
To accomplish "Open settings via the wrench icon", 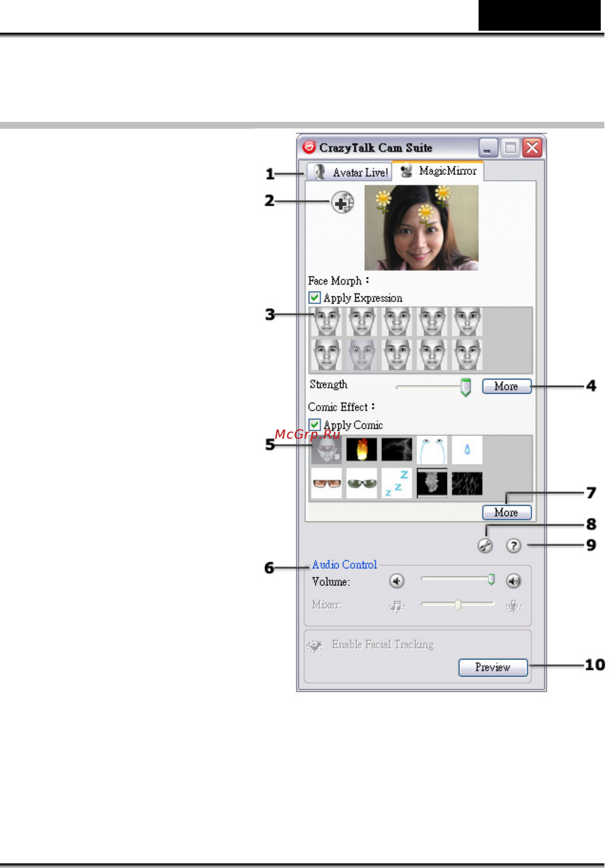I will coord(485,546).
